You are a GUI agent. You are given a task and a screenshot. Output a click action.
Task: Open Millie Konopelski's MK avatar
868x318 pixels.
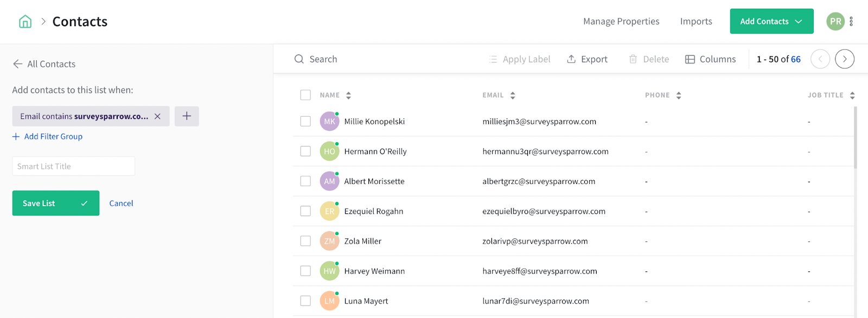pos(329,122)
